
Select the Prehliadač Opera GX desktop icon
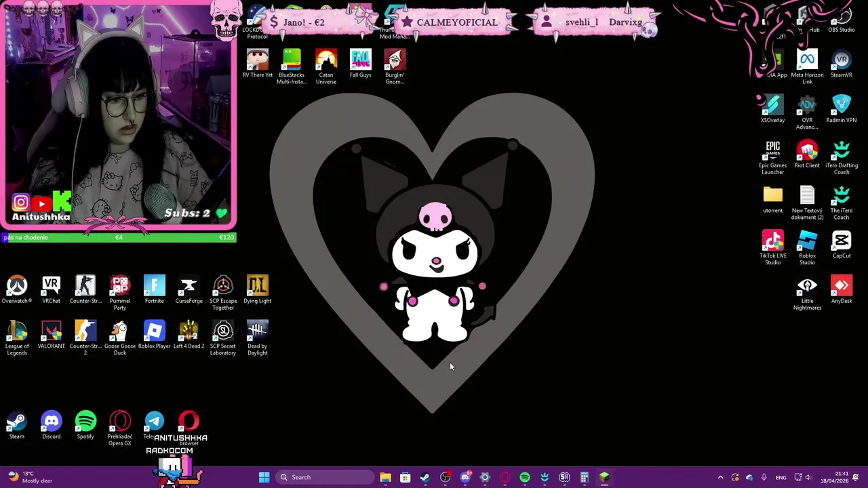(119, 428)
